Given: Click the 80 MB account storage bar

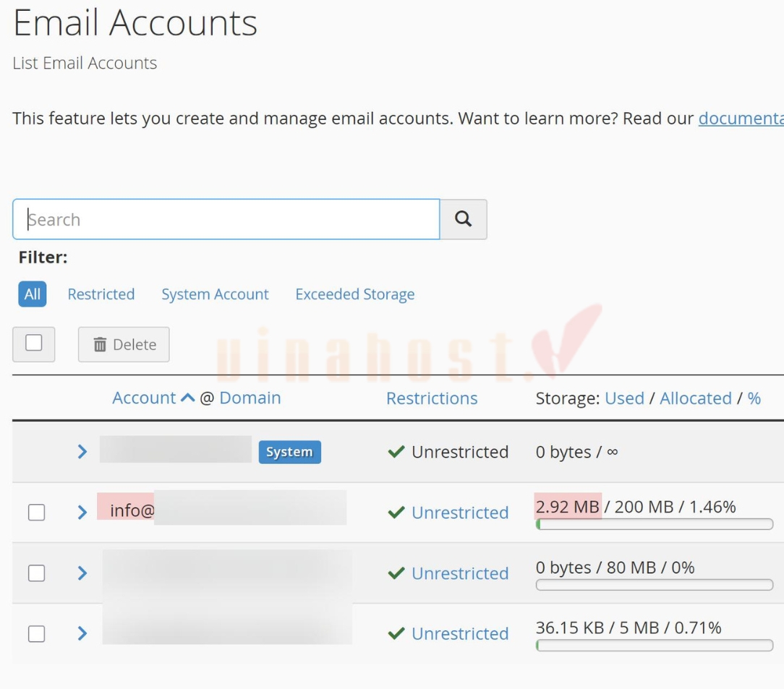Looking at the screenshot, I should point(655,585).
